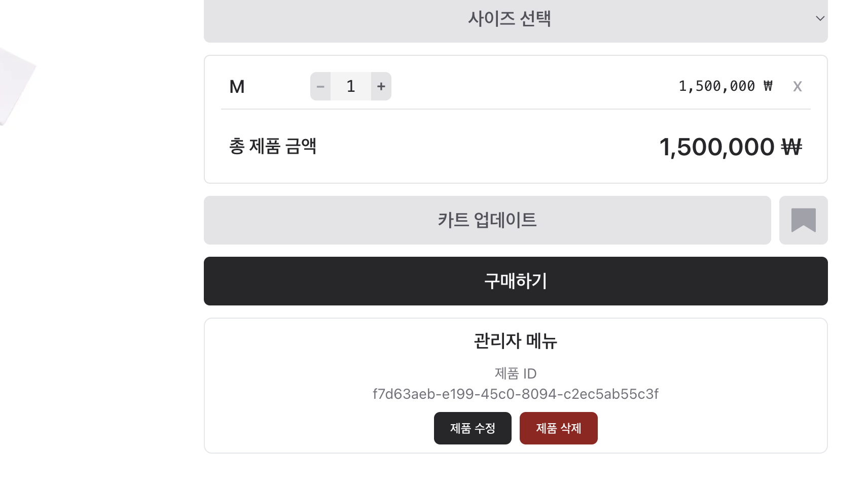Decrease quantity with the minus button
Screen dimensions: 868x481
[x=320, y=86]
